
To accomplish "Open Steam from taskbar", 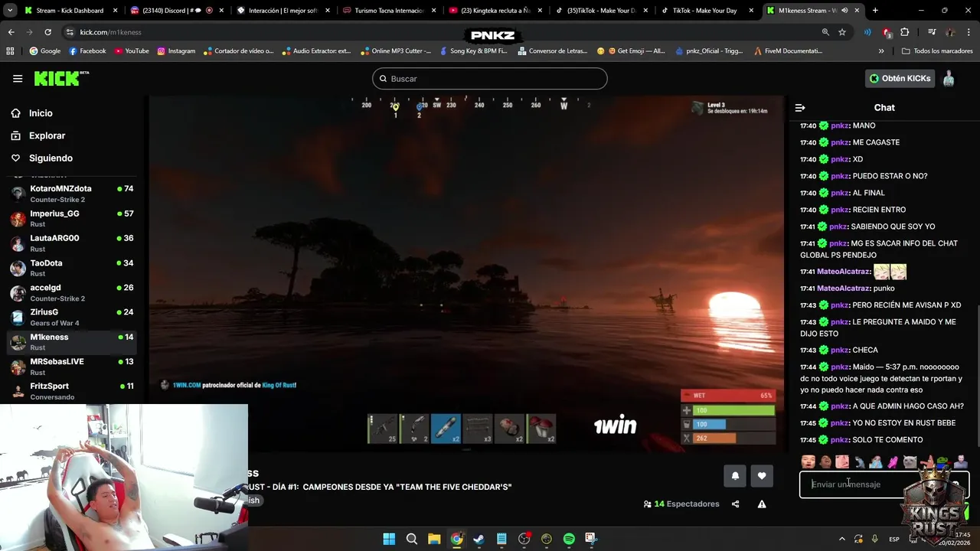I will tap(479, 539).
